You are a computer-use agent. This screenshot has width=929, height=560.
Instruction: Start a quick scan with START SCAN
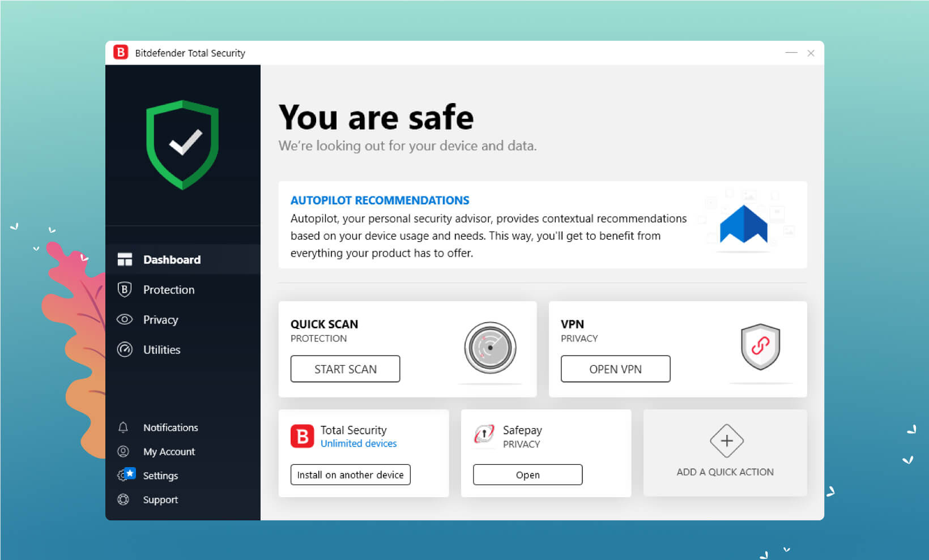[x=345, y=369]
